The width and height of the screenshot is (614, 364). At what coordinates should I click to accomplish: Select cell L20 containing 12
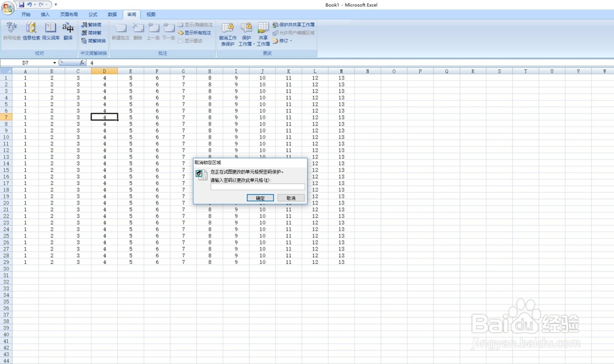point(315,203)
